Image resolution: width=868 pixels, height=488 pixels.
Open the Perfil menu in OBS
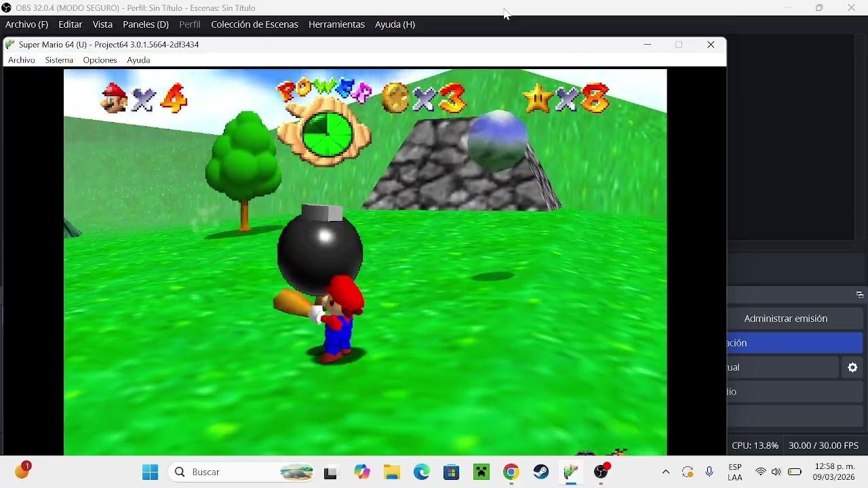coord(190,24)
